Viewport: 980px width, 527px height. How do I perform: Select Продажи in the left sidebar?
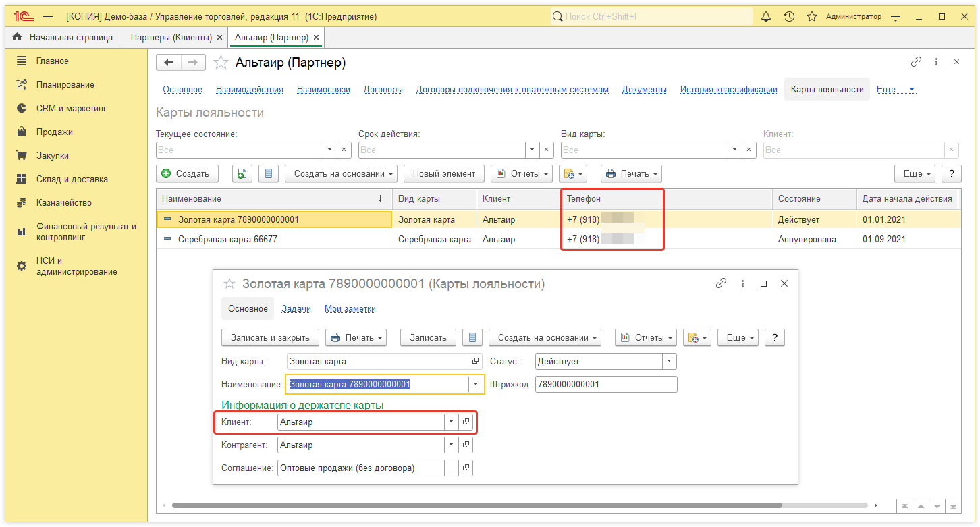point(55,132)
